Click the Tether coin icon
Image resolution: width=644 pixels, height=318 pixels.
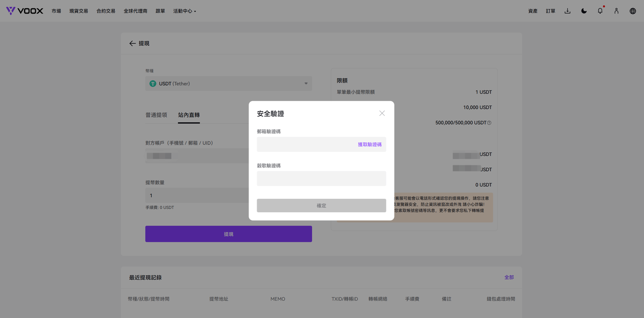click(153, 84)
